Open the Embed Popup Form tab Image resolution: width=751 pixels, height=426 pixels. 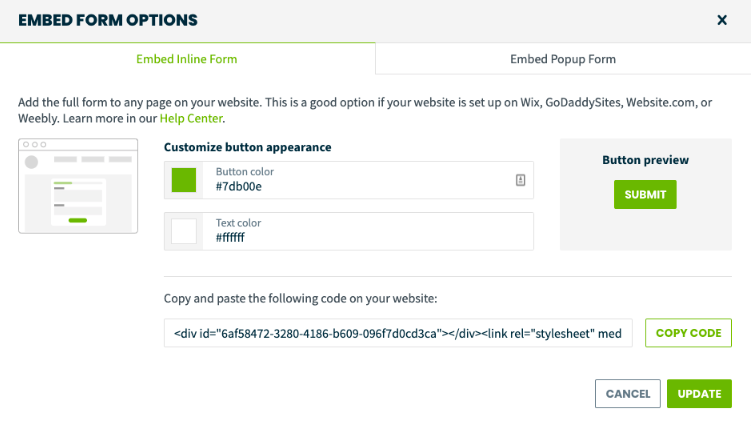coord(563,59)
